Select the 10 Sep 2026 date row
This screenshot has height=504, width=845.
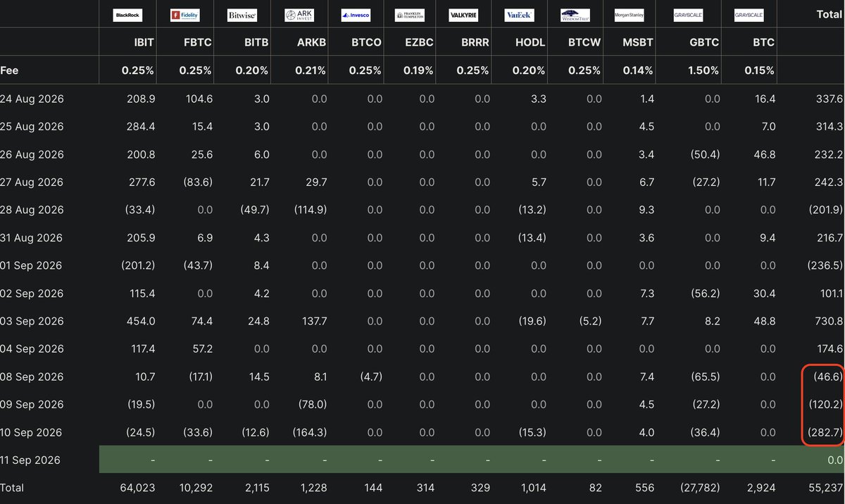(x=422, y=432)
